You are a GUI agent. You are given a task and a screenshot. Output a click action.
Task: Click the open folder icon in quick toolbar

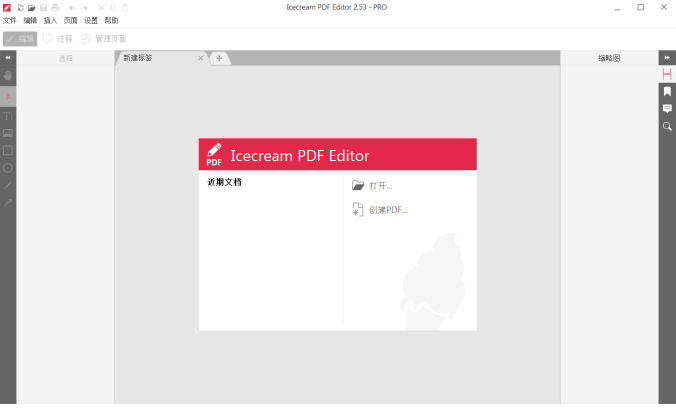coord(31,7)
